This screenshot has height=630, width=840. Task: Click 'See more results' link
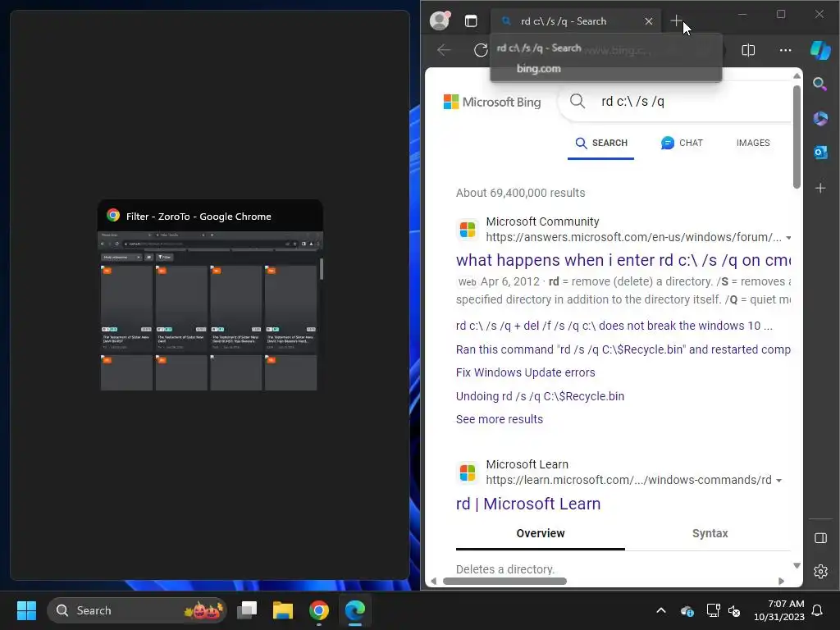[x=500, y=419]
